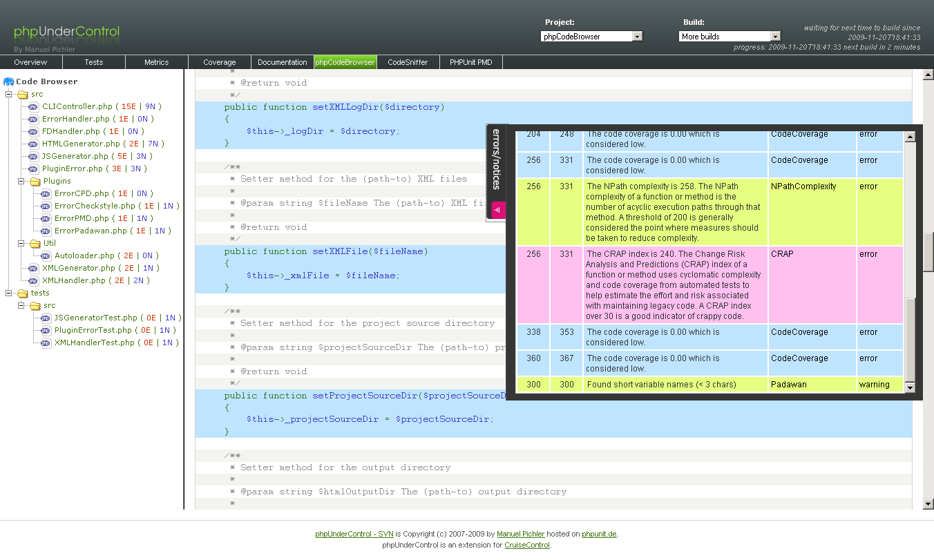The image size is (934, 560).
Task: Open XMLHandler.php in the tree
Action: [x=74, y=280]
